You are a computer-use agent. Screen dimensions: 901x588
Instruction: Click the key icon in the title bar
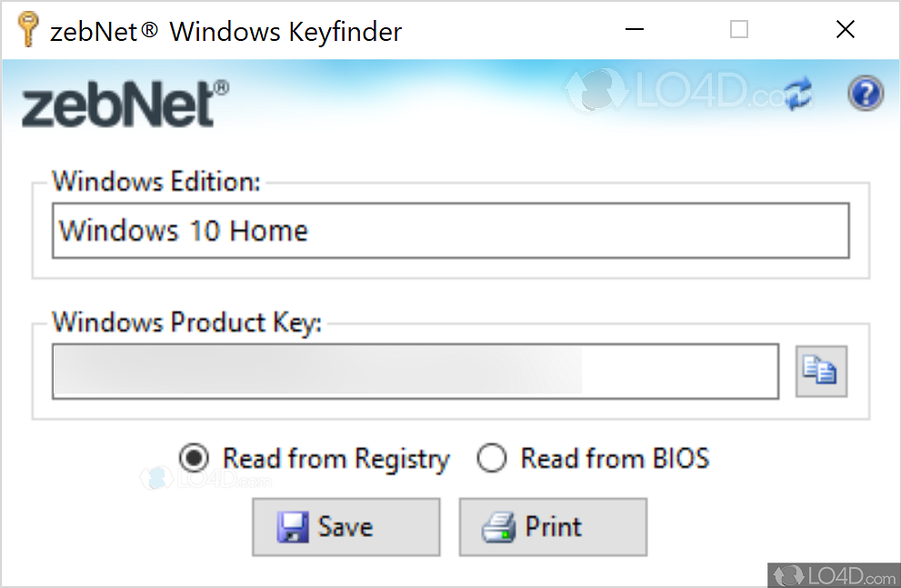27,30
